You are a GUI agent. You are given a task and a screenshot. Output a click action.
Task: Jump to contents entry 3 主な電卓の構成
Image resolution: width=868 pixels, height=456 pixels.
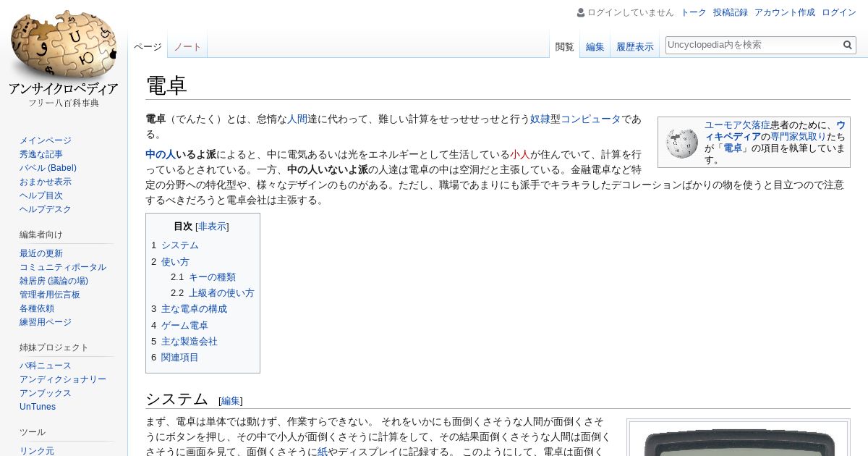[189, 309]
